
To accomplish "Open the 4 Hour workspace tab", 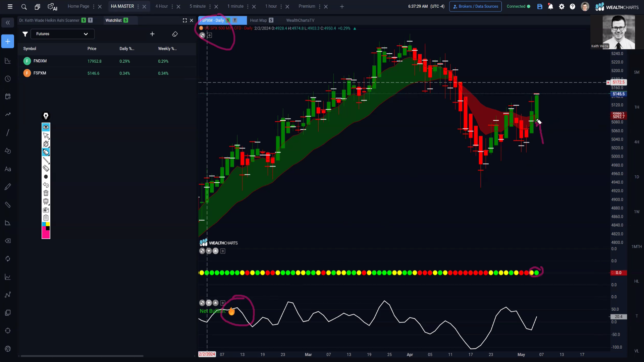I will [162, 6].
